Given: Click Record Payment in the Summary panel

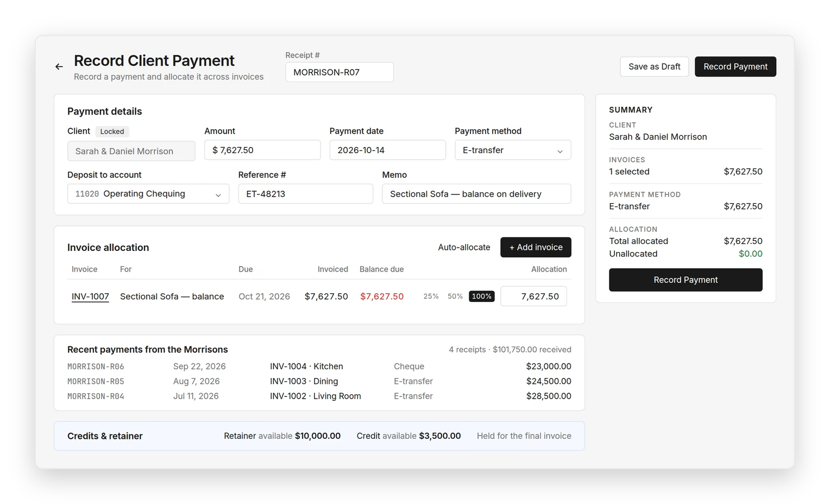Looking at the screenshot, I should click(686, 280).
